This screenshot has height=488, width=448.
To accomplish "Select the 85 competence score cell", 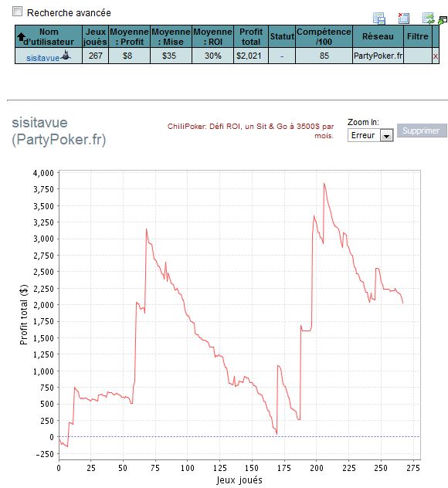I will [x=324, y=56].
